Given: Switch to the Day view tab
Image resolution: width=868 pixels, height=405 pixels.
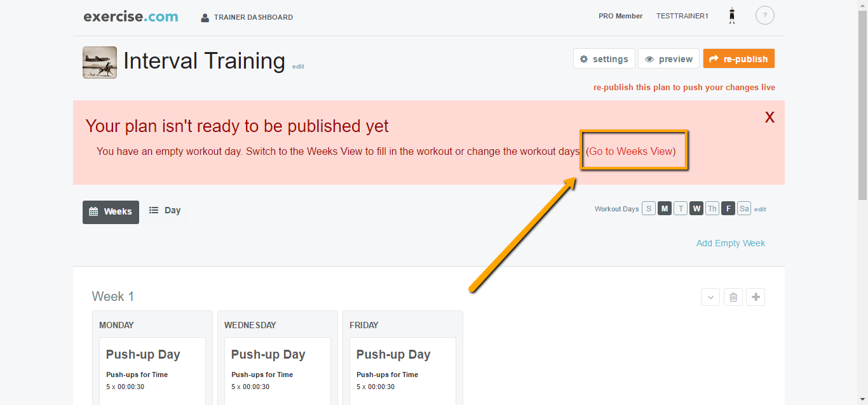Looking at the screenshot, I should tap(165, 211).
